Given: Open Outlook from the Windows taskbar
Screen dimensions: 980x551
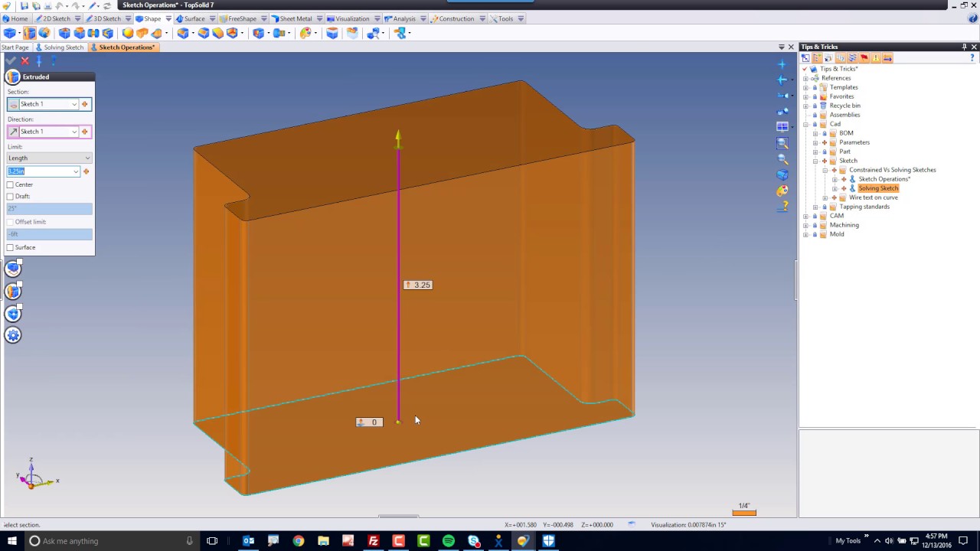Looking at the screenshot, I should (x=248, y=541).
